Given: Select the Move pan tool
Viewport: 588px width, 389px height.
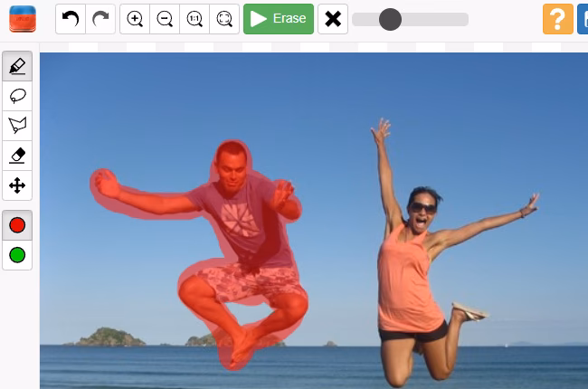Looking at the screenshot, I should pos(17,185).
